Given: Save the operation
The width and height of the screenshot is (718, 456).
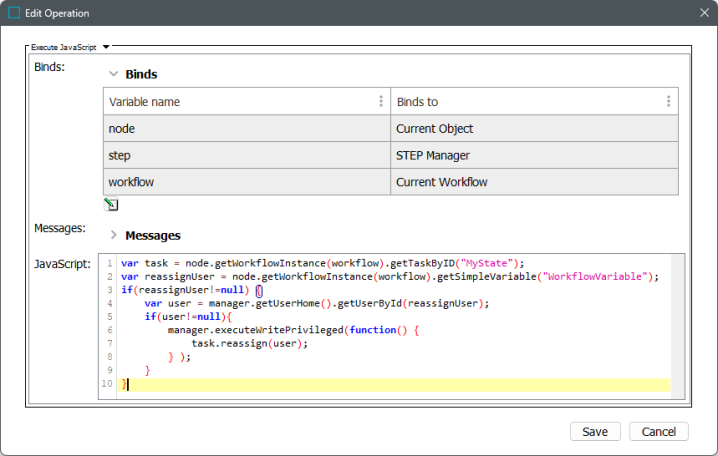Looking at the screenshot, I should pos(595,432).
